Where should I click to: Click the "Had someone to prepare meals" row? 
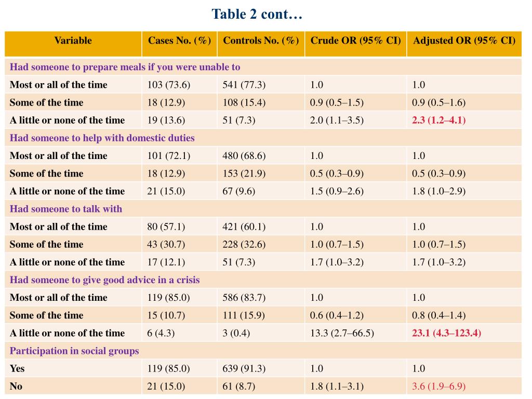point(125,67)
